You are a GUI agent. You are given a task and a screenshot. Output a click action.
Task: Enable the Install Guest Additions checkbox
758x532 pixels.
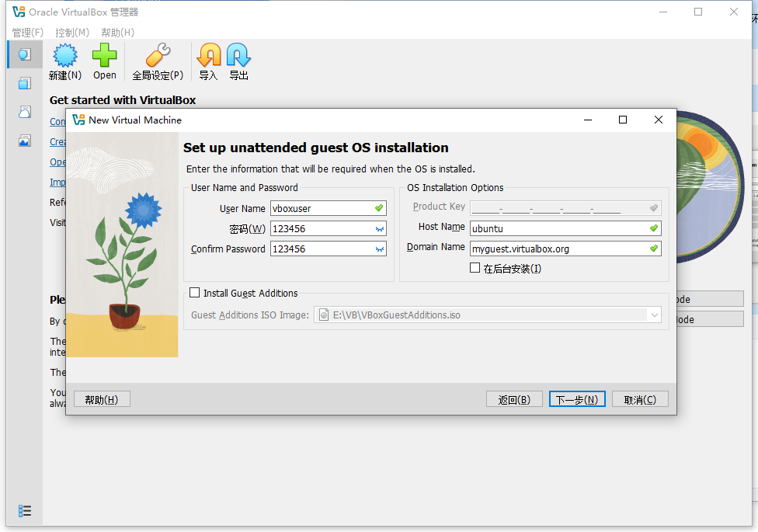(195, 293)
